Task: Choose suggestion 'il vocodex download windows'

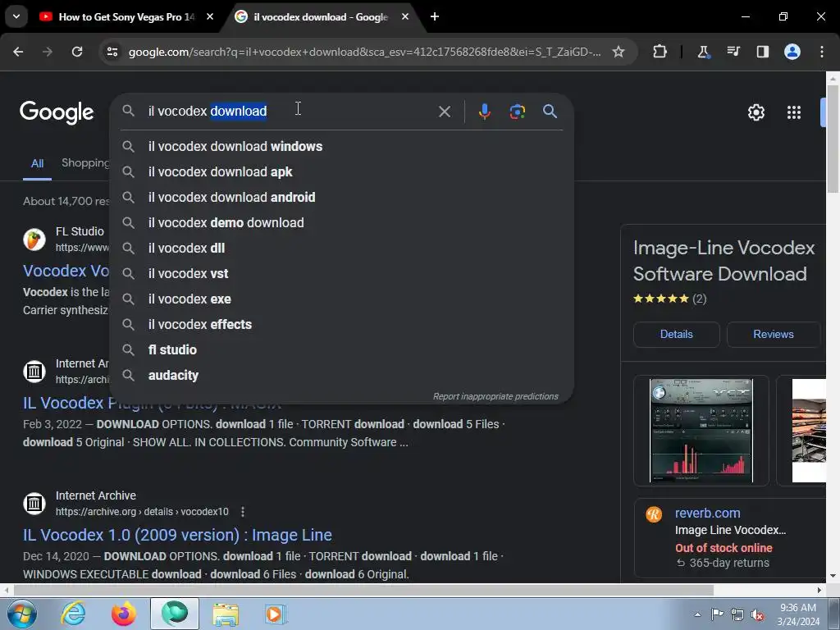Action: [x=341, y=146]
